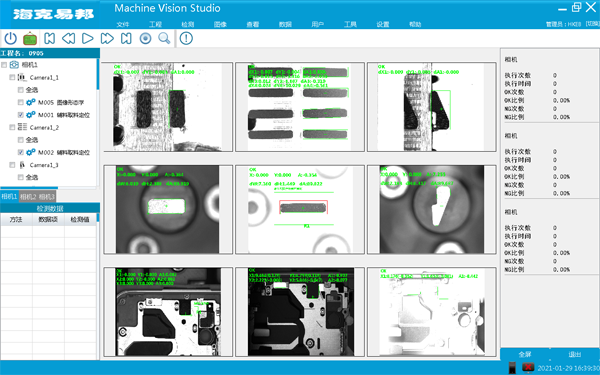Click the power icon in the toolbar
Viewport: 600px width, 375px height.
(x=10, y=38)
